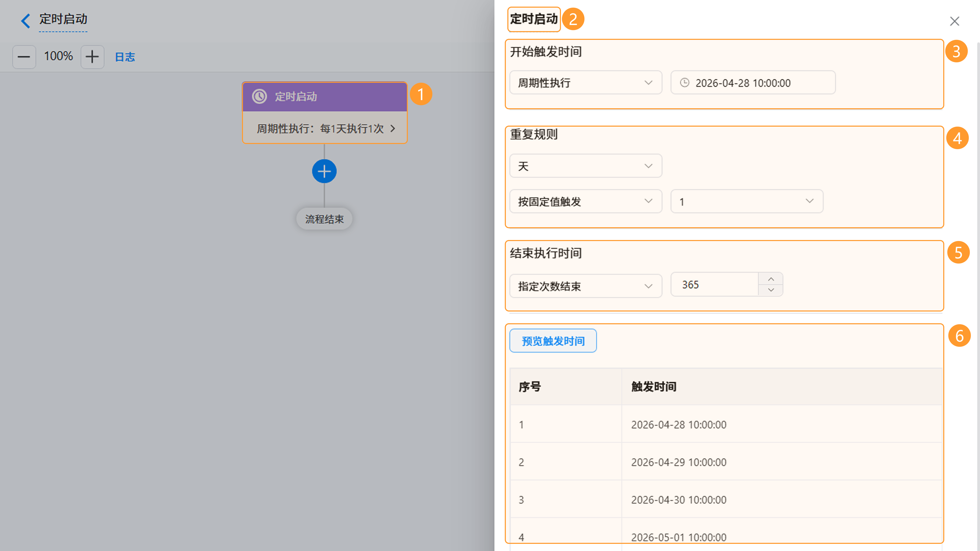
Task: Click sequence number 3 in preview table
Action: (521, 500)
